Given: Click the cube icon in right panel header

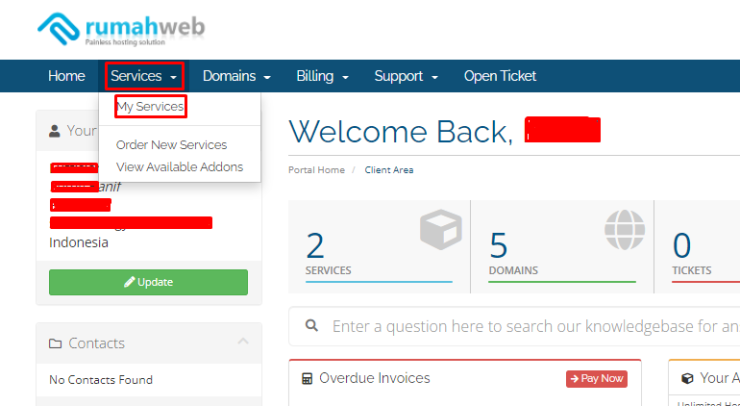Looking at the screenshot, I should [x=688, y=378].
